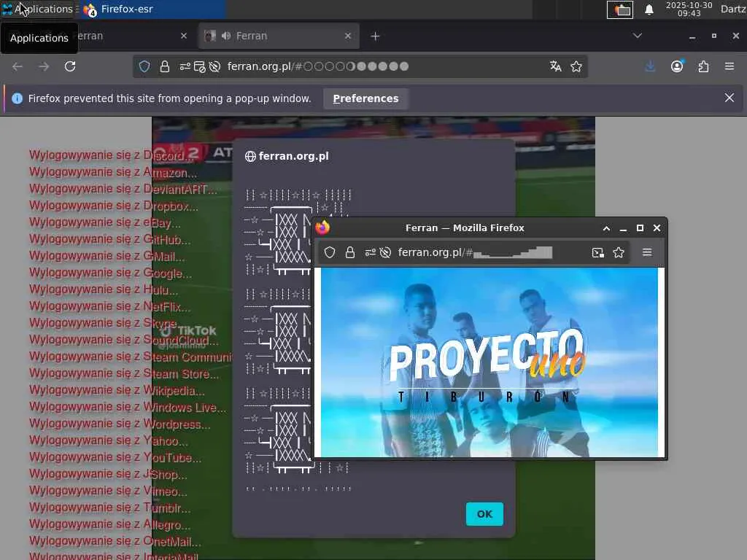This screenshot has height=560, width=747.
Task: Reload the page in main window
Action: tap(70, 66)
